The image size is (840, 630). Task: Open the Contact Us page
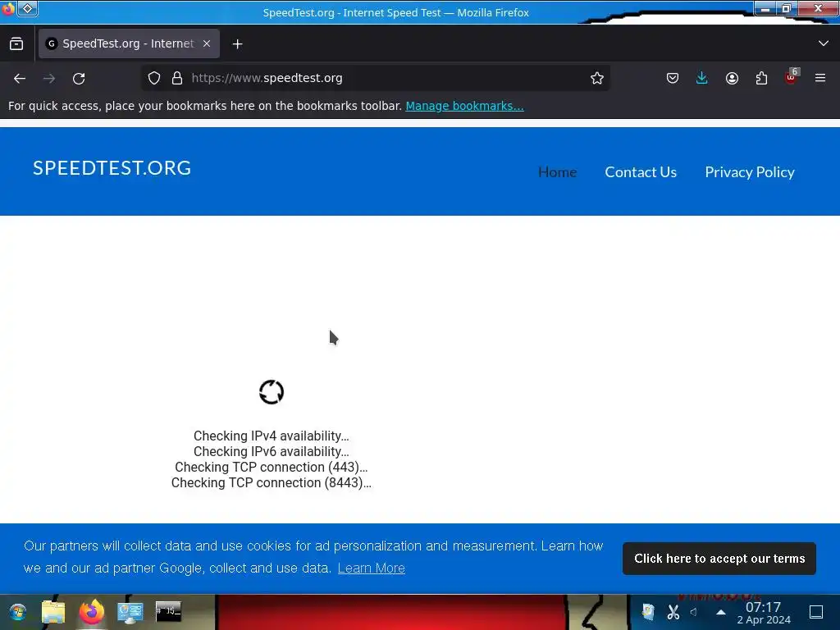(x=641, y=172)
